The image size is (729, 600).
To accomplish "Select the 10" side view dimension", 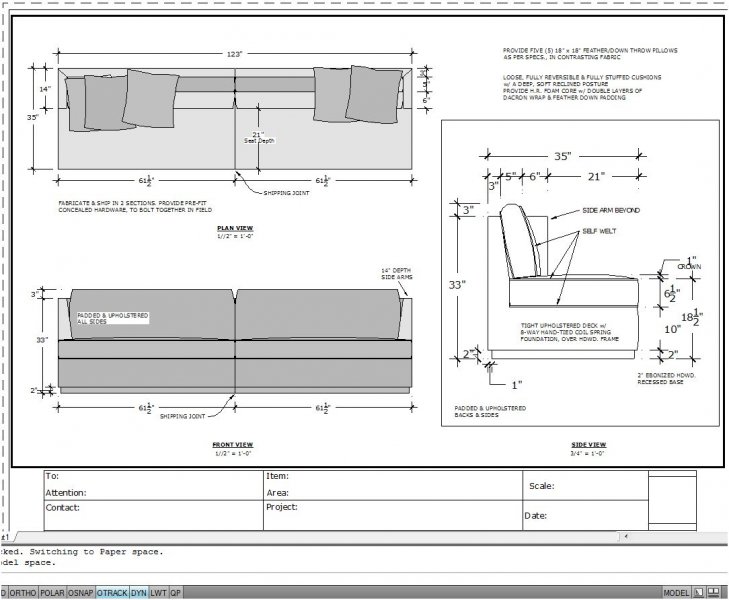I will tap(672, 329).
